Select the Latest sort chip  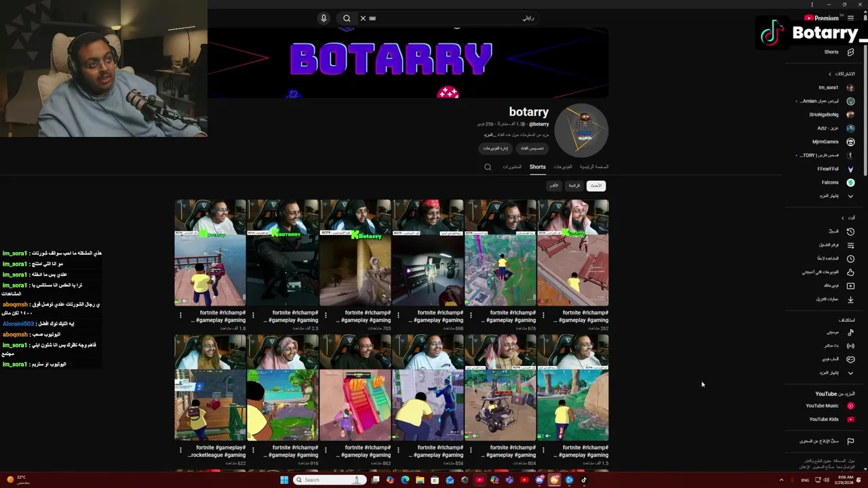595,186
